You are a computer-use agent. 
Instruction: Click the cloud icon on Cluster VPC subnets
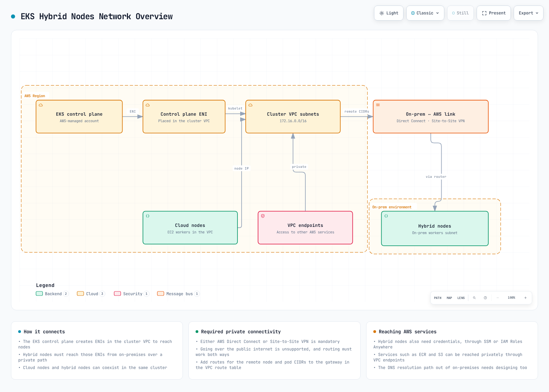tap(250, 105)
